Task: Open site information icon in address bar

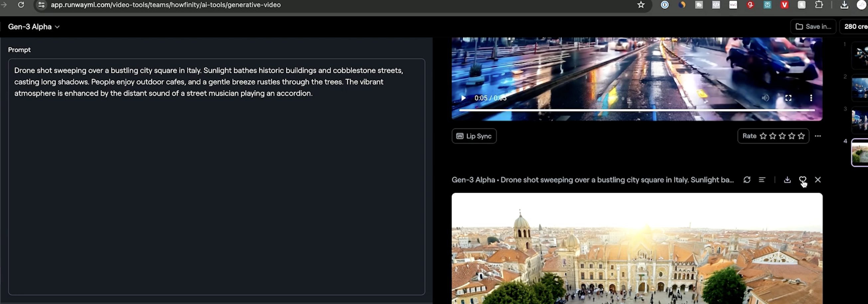Action: (x=42, y=5)
